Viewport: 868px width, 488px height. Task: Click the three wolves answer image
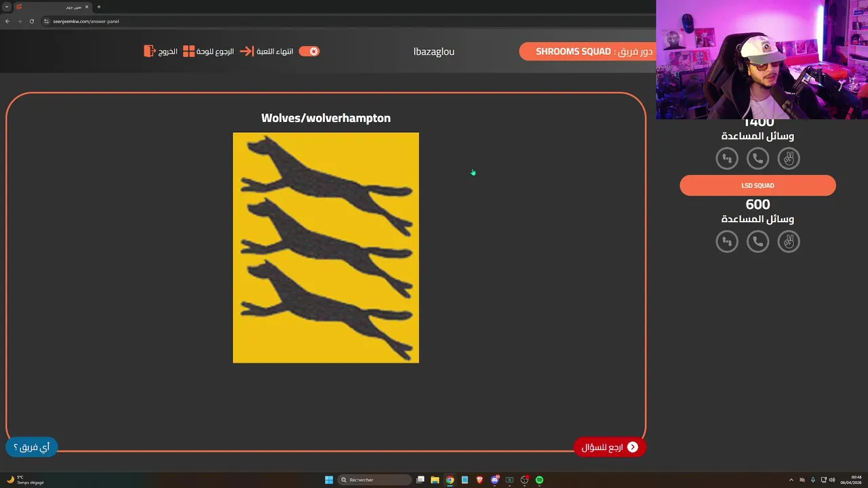coord(325,247)
